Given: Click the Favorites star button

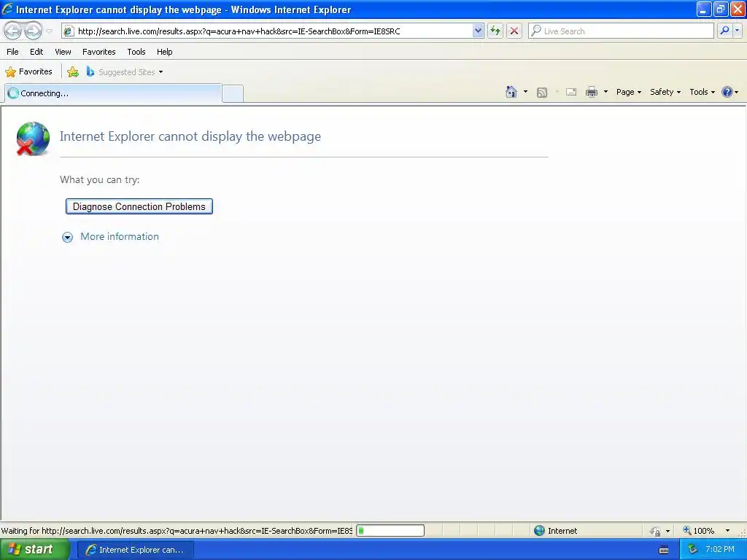Looking at the screenshot, I should pos(28,72).
